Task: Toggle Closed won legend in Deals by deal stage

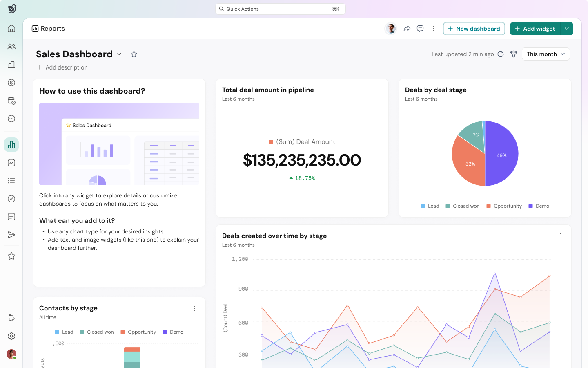Action: click(463, 206)
